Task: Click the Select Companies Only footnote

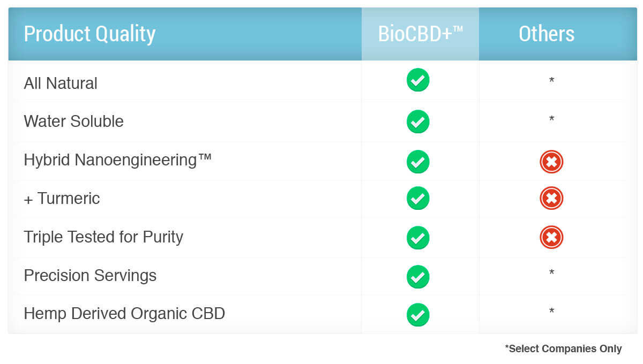Action: pyautogui.click(x=563, y=348)
